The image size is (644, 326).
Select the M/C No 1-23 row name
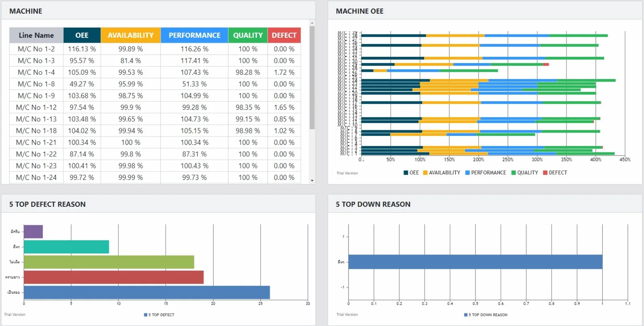pyautogui.click(x=36, y=166)
